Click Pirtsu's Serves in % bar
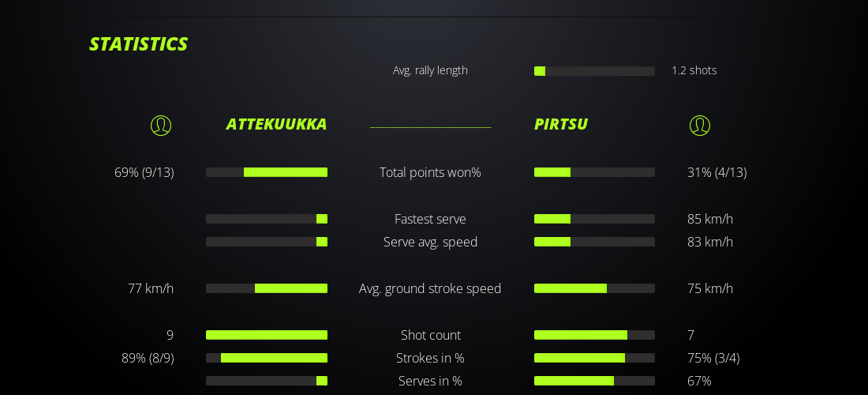This screenshot has width=868, height=395. pos(594,381)
